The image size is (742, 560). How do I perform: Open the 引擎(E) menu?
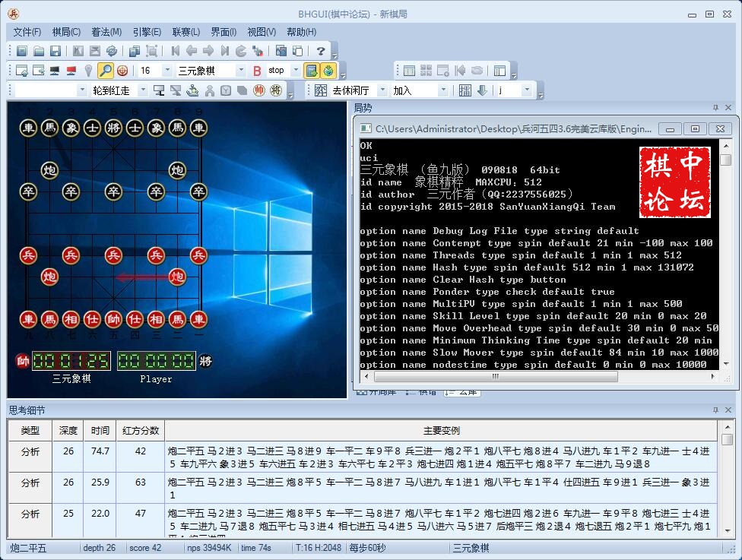pos(147,32)
